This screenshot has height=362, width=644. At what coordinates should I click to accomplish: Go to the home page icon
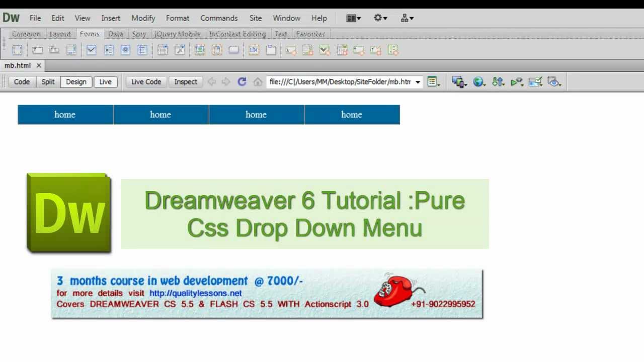258,82
